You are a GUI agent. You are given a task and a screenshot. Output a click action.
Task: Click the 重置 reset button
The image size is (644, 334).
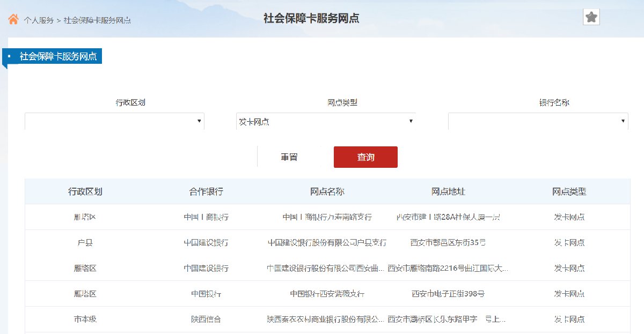point(289,157)
